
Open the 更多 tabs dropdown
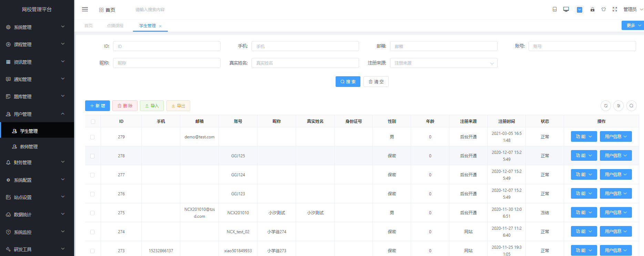coord(633,25)
